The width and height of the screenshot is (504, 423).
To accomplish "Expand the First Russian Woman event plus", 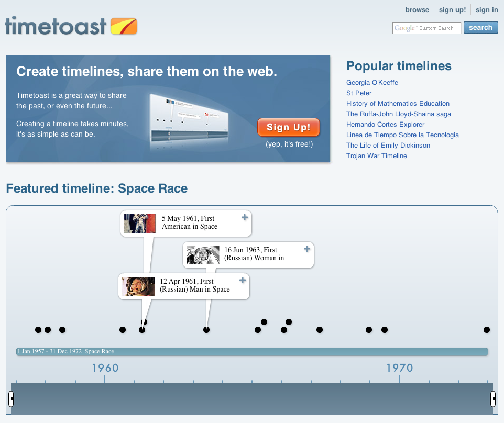I will click(x=307, y=249).
